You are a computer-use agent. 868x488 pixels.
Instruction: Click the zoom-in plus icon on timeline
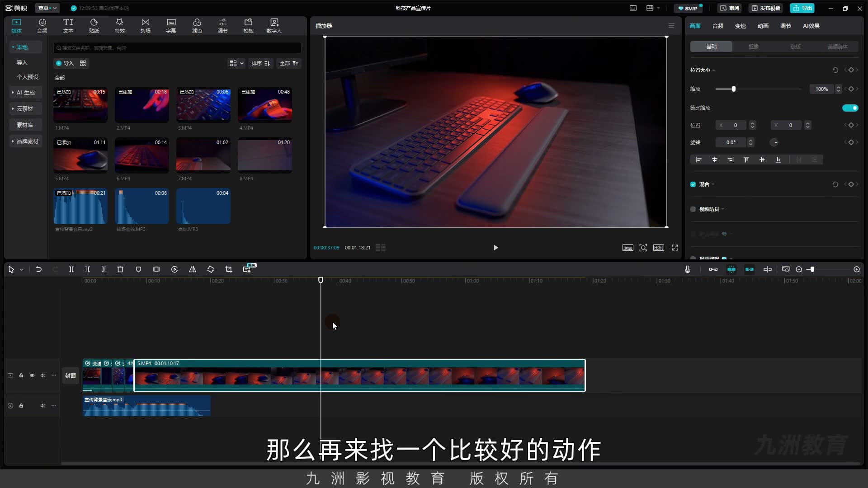tap(857, 269)
